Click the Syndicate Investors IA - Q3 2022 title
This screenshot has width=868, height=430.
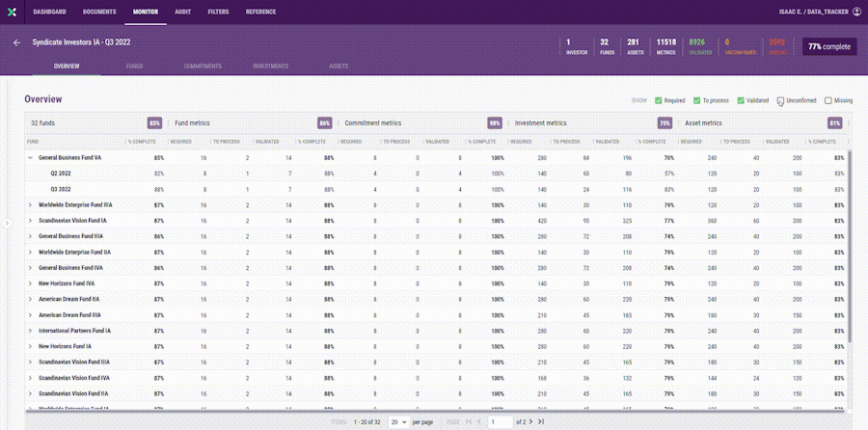click(81, 42)
